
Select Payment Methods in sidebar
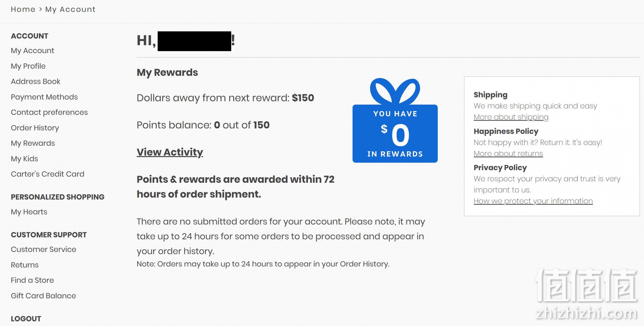(44, 97)
